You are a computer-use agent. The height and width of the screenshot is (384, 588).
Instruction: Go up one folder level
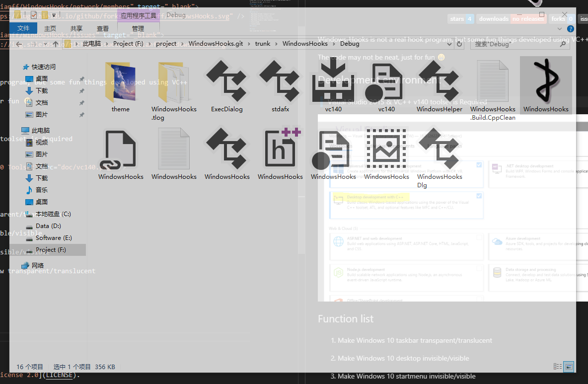tap(56, 44)
